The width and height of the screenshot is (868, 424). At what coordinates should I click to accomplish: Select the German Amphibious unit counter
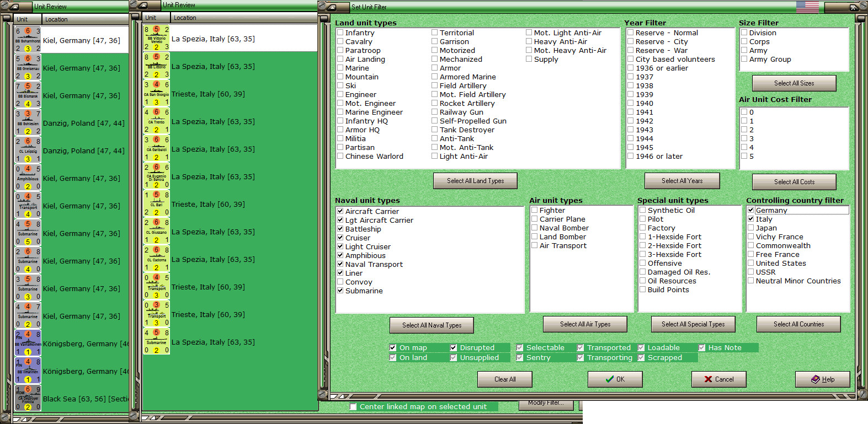tap(28, 178)
